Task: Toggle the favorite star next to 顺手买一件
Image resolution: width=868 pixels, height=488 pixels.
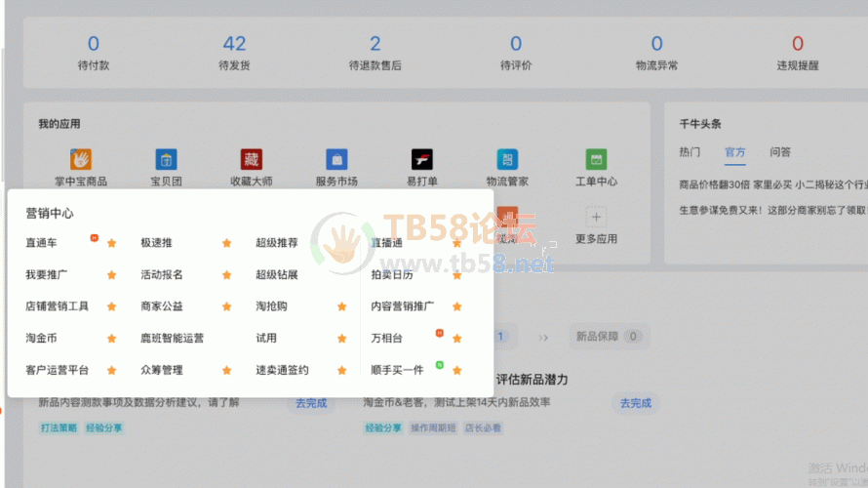Action: coord(457,370)
